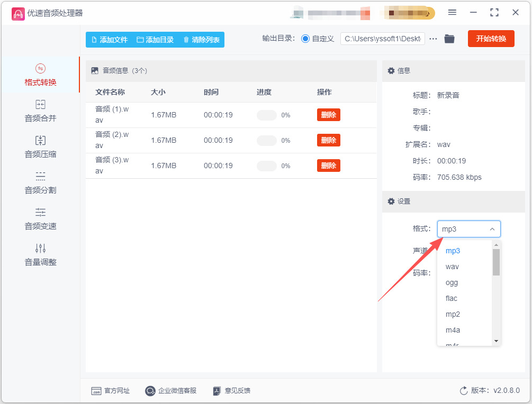This screenshot has height=404, width=532.
Task: Click the 进度 column header
Action: point(264,92)
